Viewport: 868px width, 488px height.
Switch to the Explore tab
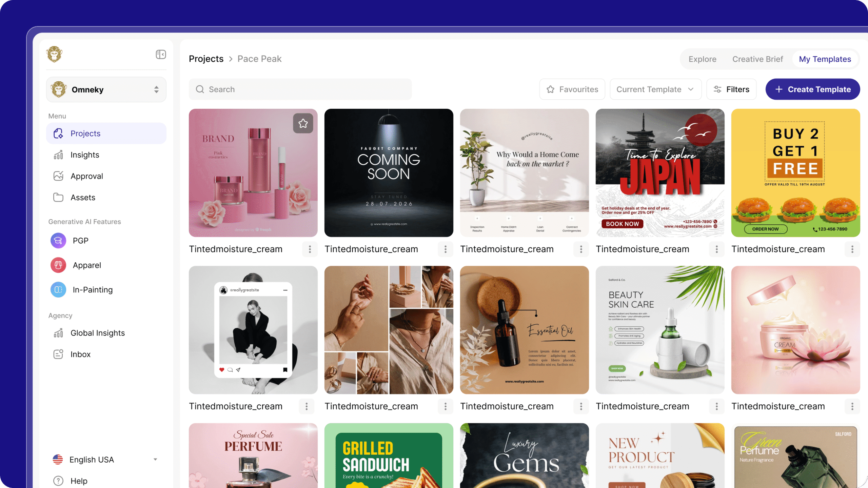[702, 59]
